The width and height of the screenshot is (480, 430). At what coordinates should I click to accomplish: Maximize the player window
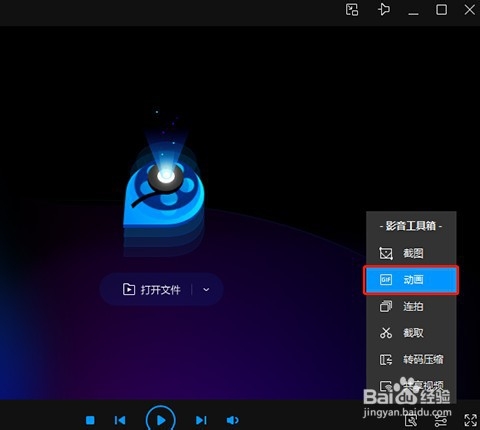(442, 10)
